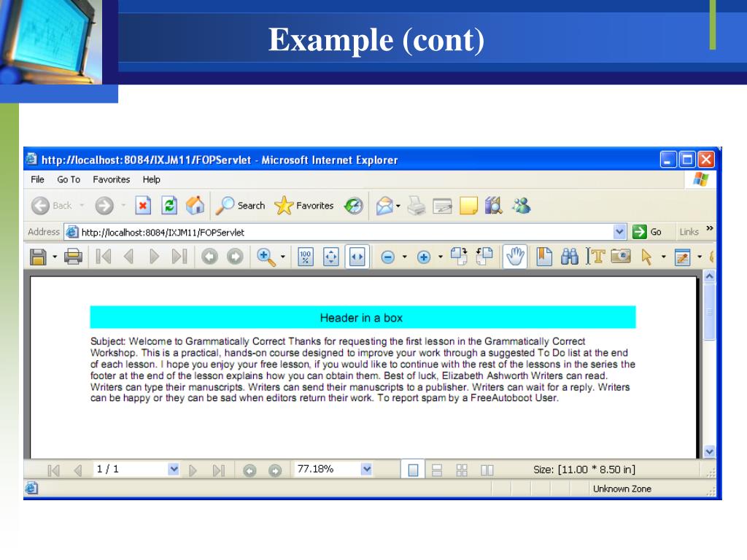Select Single Page layout in status bar
The image size is (747, 560).
pyautogui.click(x=413, y=470)
